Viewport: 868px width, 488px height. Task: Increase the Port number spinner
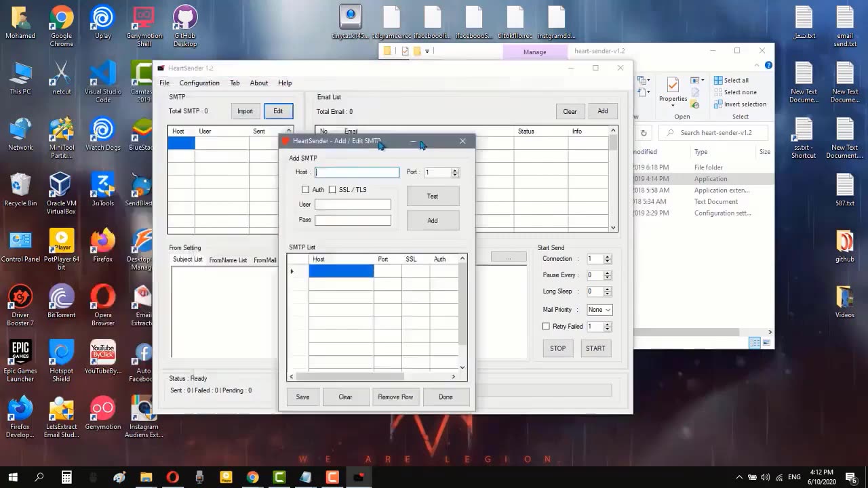455,170
